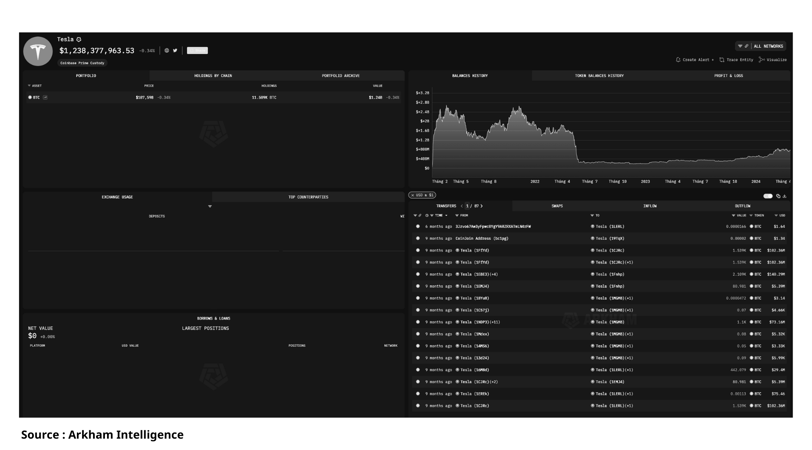This screenshot has height=450, width=812.
Task: Click the Trace Entity button
Action: coord(736,60)
